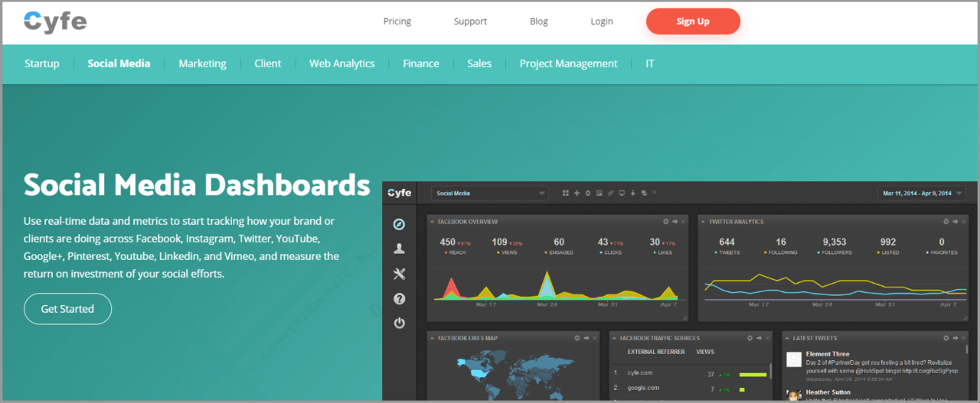Click the grid layout icon in dashboard toolbar

click(565, 193)
